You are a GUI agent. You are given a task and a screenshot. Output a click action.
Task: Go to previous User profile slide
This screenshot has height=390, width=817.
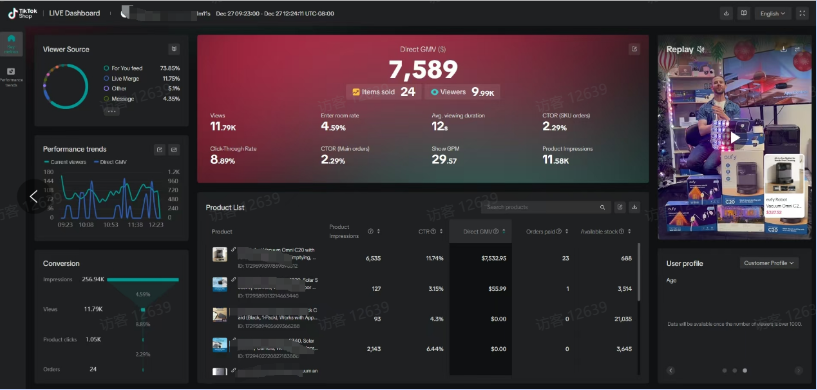tap(671, 371)
